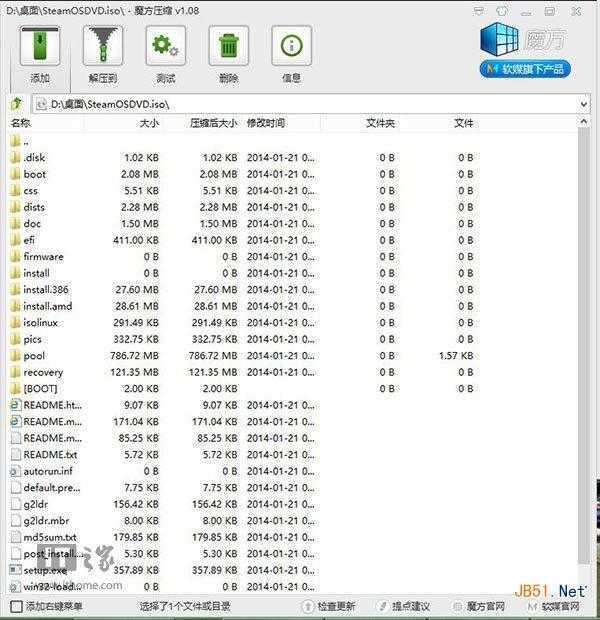Click the 786.72 MB size of pool
Viewport: 600px width, 620px height.
pyautogui.click(x=134, y=355)
